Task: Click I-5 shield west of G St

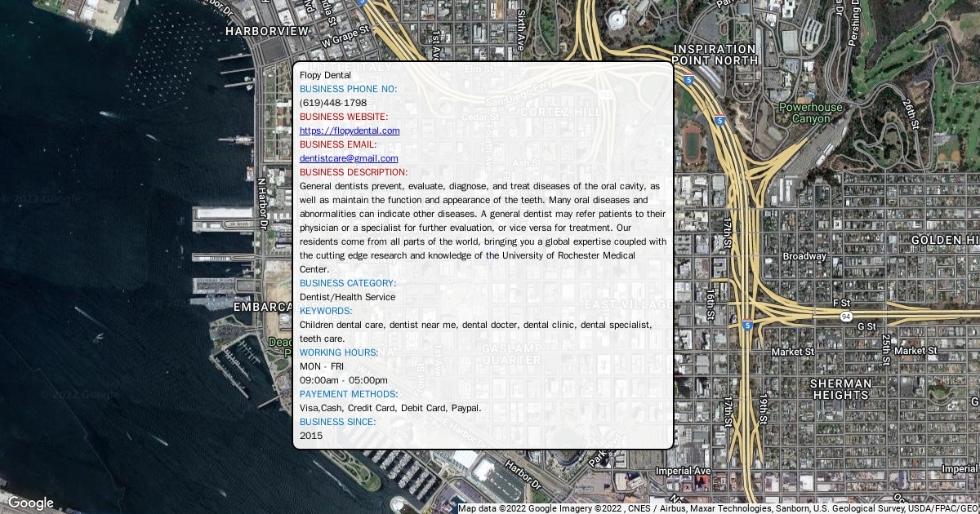Action: (747, 326)
